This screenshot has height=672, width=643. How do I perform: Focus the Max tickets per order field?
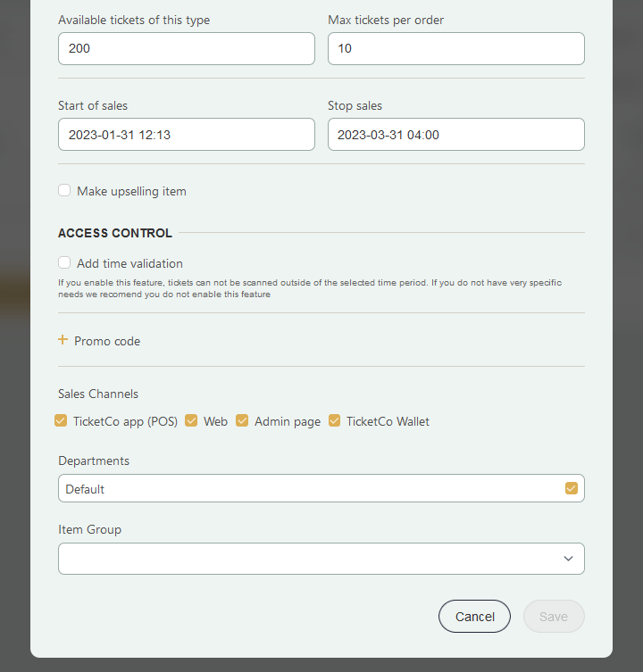456,49
